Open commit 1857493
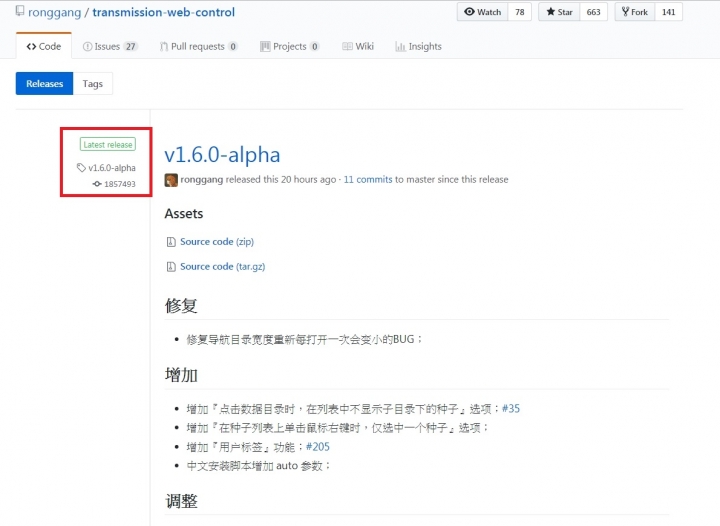Image resolution: width=720 pixels, height=526 pixels. 120,184
